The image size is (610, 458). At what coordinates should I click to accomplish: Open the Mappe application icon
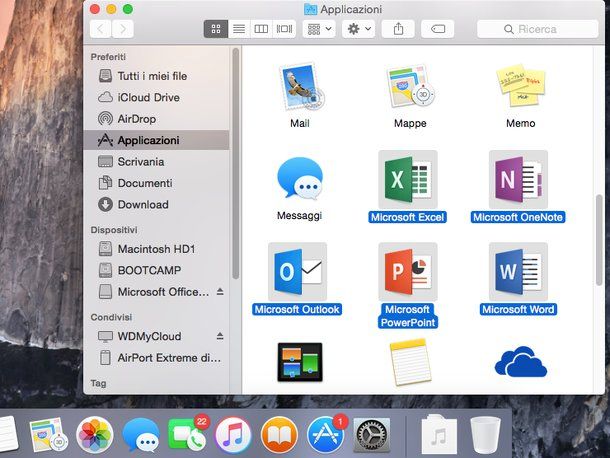[410, 86]
